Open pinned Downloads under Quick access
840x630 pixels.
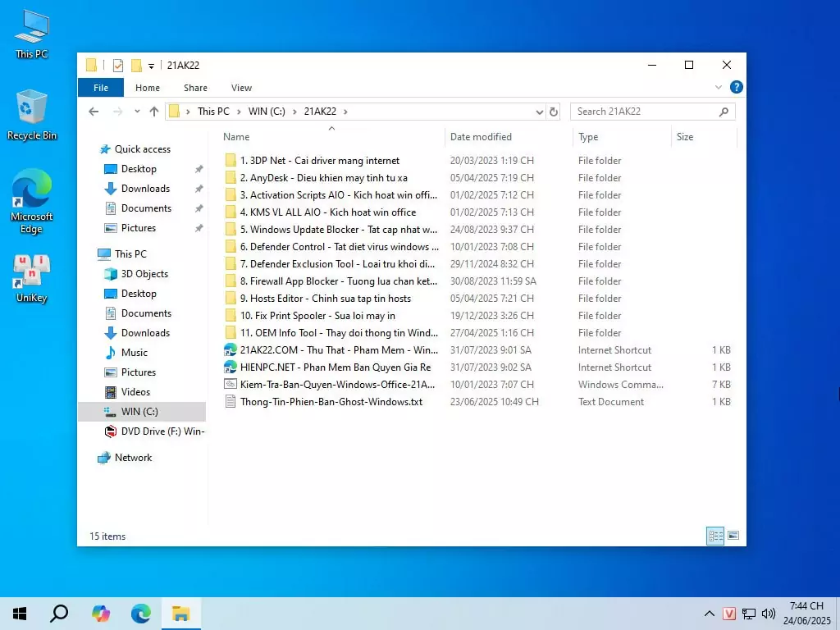pos(145,189)
